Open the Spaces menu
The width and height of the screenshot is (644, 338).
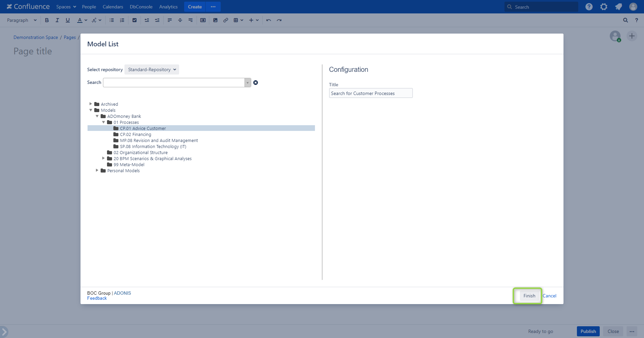[66, 7]
